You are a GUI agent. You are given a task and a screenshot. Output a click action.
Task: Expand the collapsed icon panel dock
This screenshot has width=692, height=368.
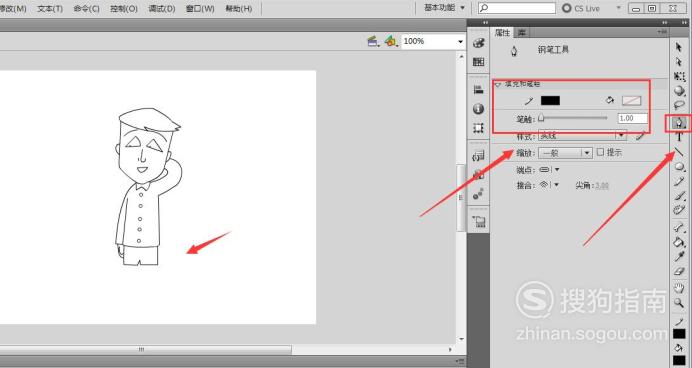pyautogui.click(x=485, y=22)
